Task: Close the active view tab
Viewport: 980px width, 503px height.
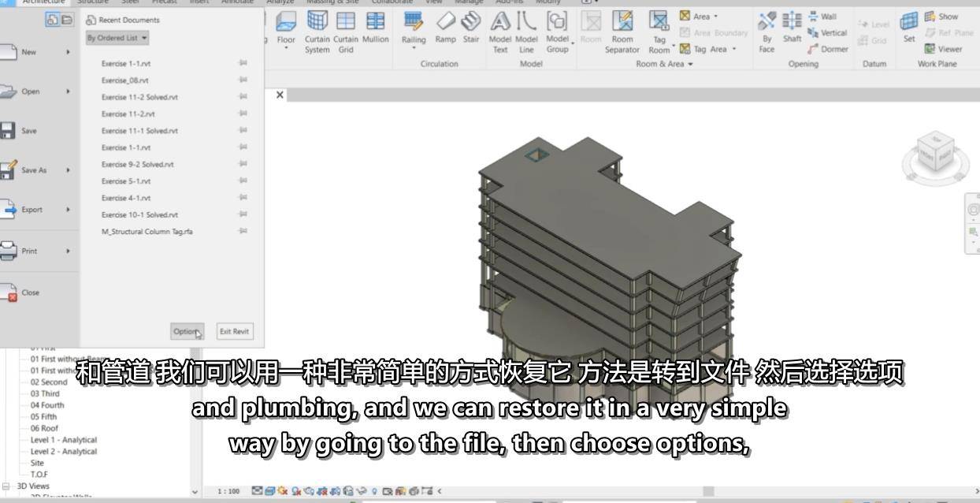Action: (280, 95)
